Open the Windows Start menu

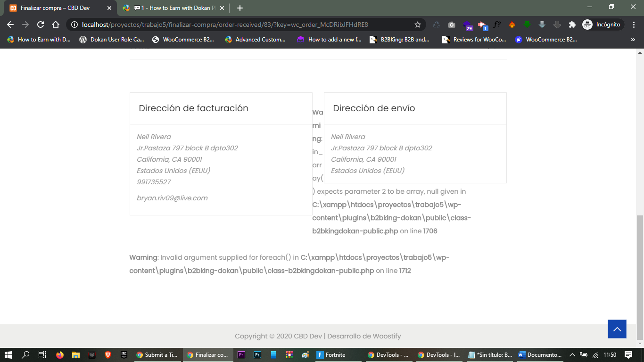pos(8,355)
